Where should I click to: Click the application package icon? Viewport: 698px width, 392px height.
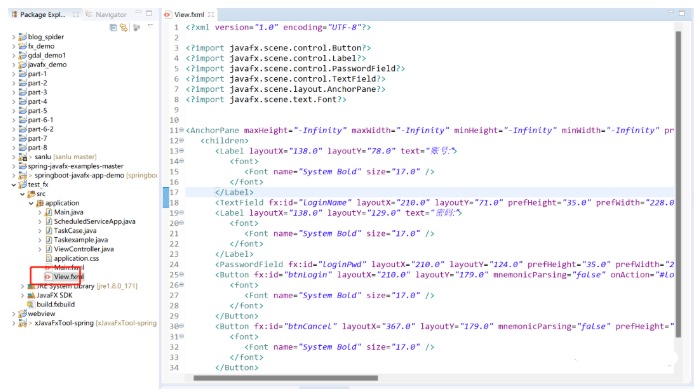click(40, 203)
